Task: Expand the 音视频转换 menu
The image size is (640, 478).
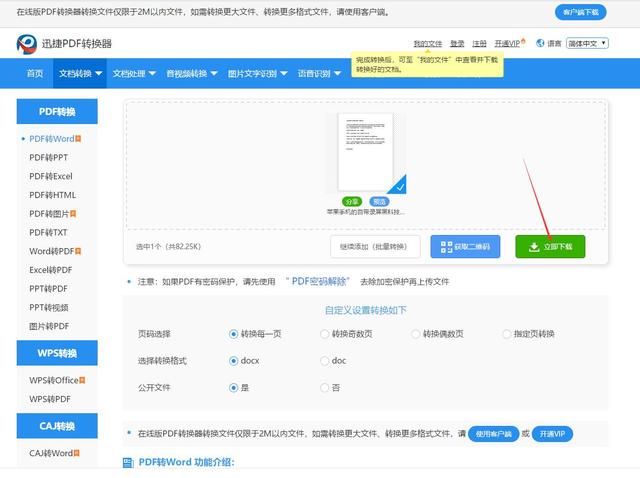Action: (x=191, y=73)
